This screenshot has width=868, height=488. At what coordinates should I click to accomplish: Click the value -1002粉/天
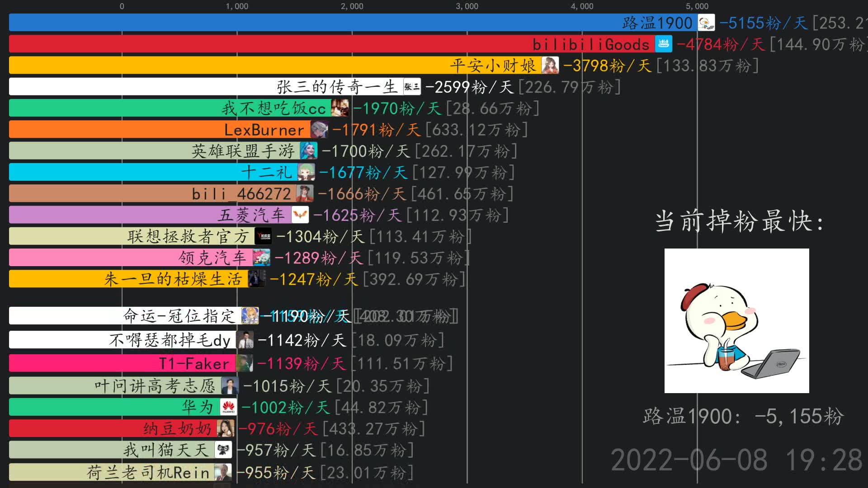coord(285,408)
